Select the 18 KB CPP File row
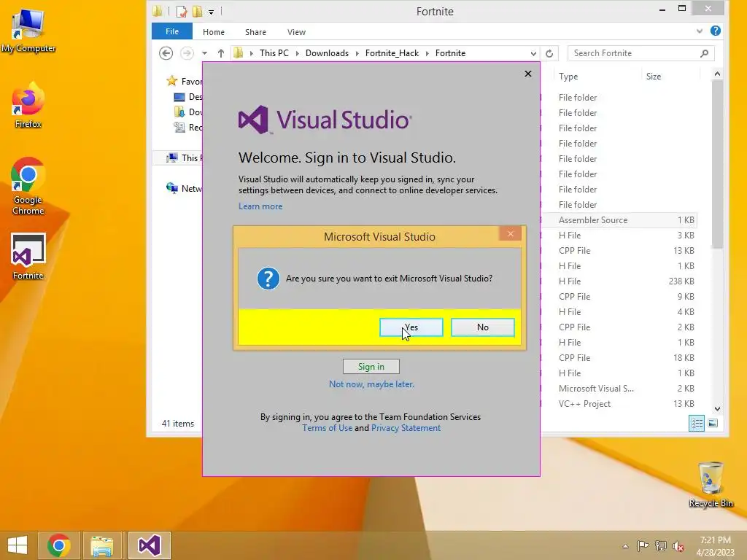This screenshot has width=747, height=560. (619, 357)
